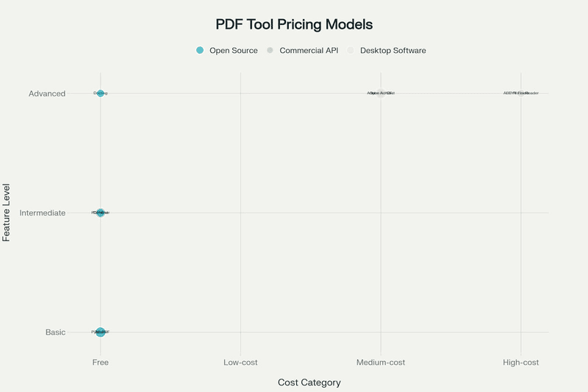Click the Medium-cost x-axis tick label
This screenshot has height=392, width=588.
point(381,363)
